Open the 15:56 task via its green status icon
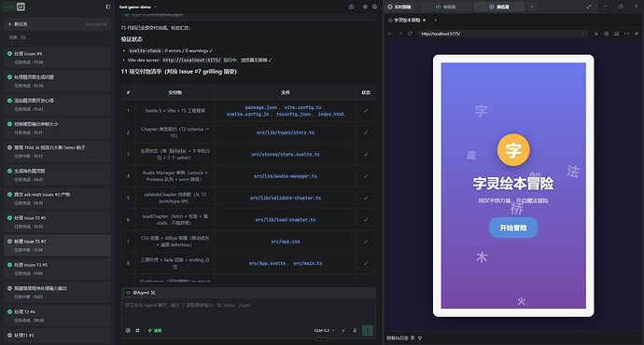This screenshot has height=345, width=644. click(9, 76)
